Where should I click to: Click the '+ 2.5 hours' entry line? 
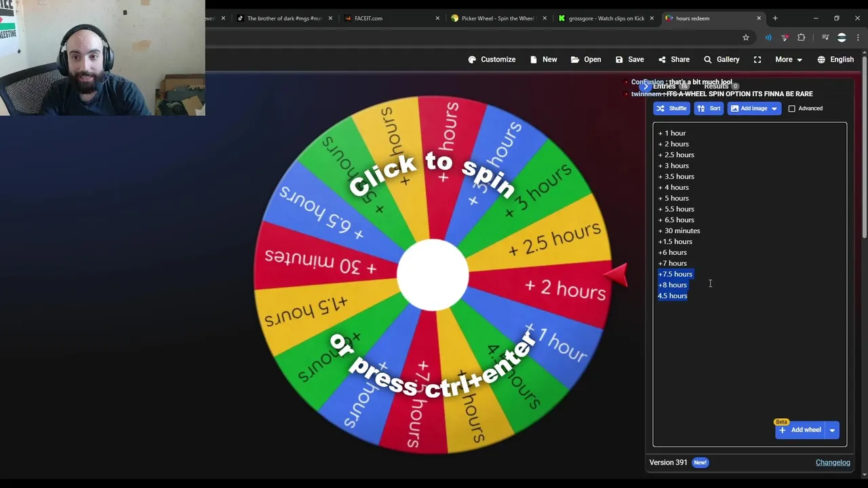(x=675, y=155)
